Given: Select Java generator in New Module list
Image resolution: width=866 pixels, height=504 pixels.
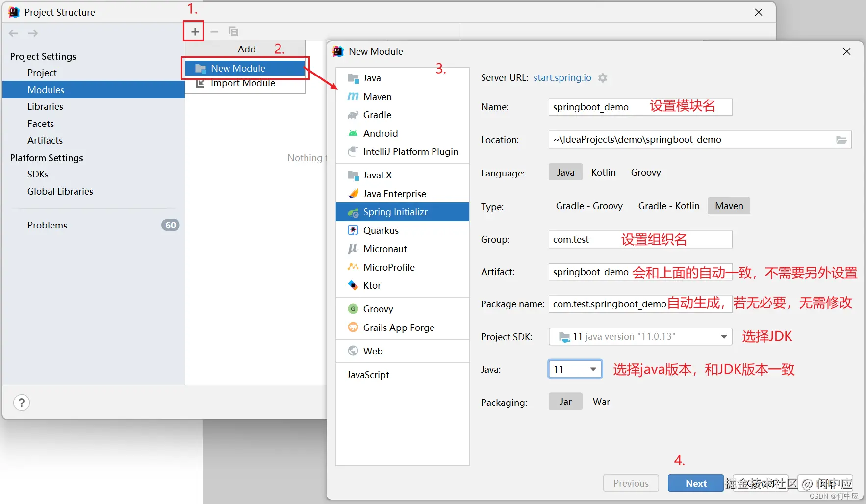Looking at the screenshot, I should 402,78.
